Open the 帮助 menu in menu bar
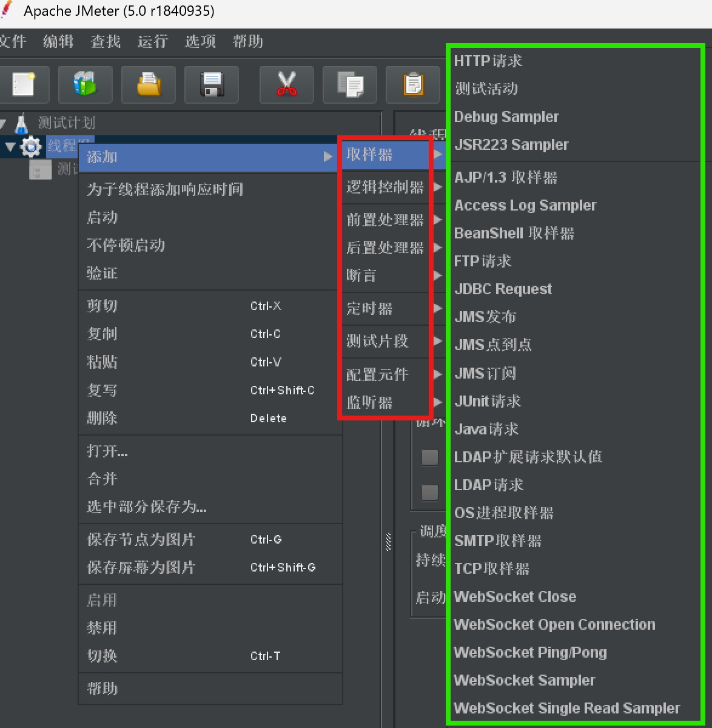This screenshot has width=712, height=728. tap(247, 41)
